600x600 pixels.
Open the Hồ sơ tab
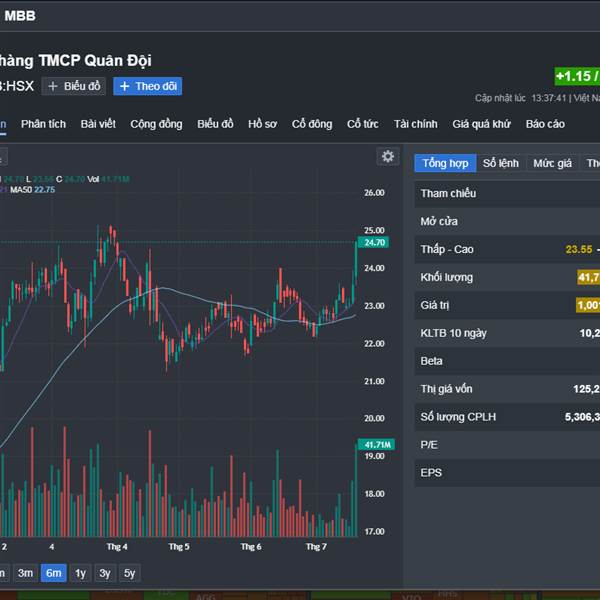tap(262, 124)
